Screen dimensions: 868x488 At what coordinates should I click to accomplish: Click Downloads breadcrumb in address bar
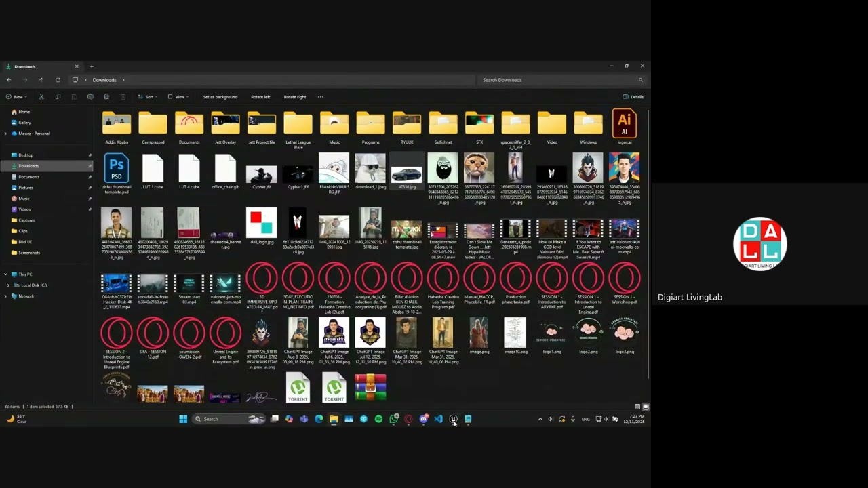coord(104,80)
